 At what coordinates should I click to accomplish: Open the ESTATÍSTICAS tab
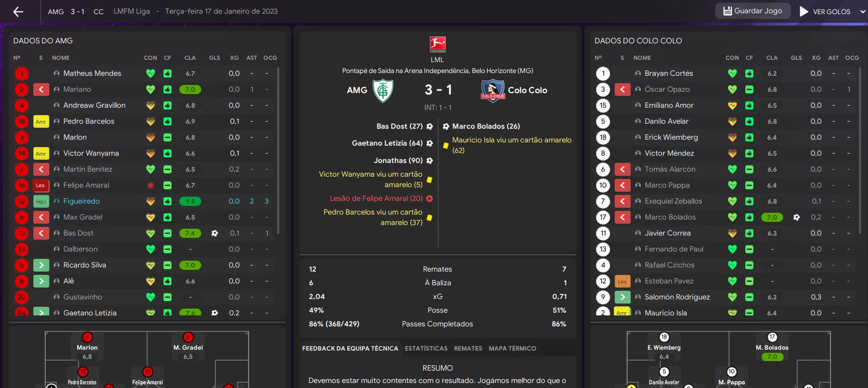(426, 348)
